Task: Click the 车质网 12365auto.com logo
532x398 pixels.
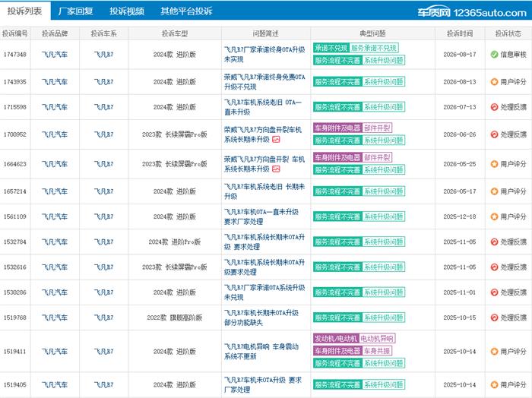Action: click(x=472, y=12)
